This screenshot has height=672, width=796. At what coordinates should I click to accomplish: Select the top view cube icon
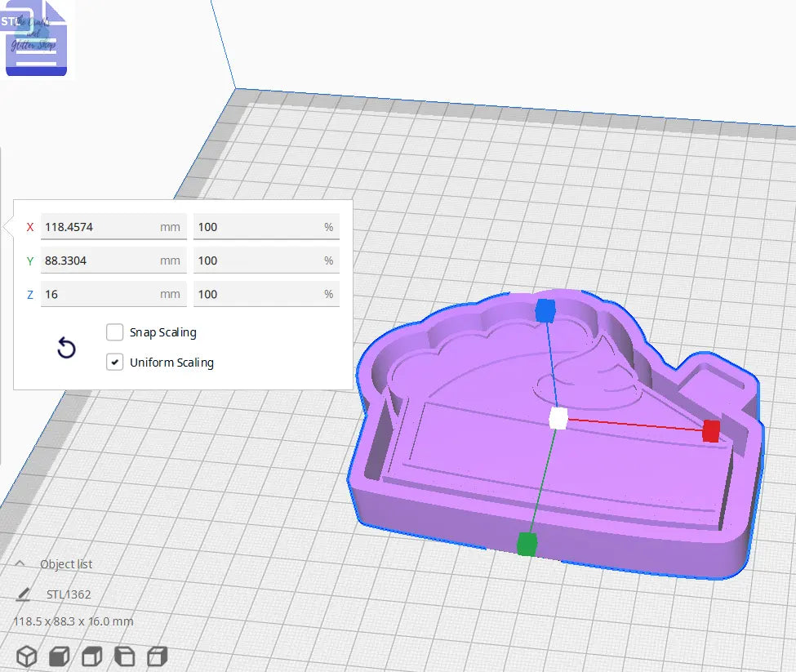coord(91,656)
